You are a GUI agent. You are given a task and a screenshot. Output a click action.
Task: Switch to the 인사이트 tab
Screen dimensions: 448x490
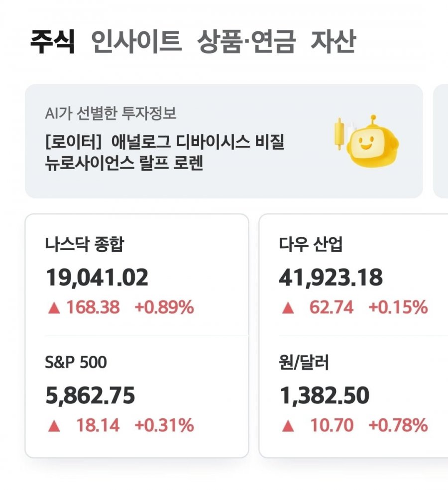click(x=136, y=41)
